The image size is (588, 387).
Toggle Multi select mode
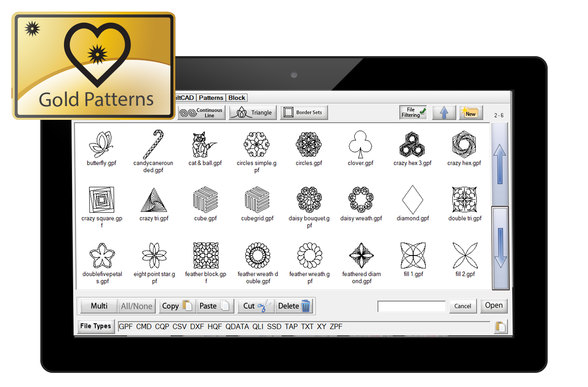pyautogui.click(x=99, y=306)
